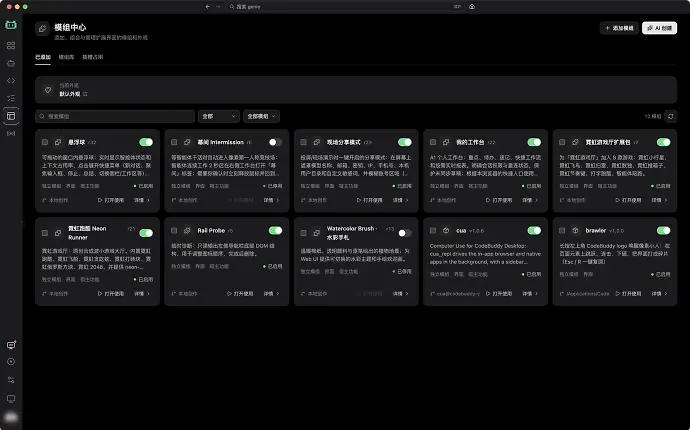Screen dimensions: 690x430
Task: Click the palette icon in the appearance bar
Action: [x=48, y=90]
